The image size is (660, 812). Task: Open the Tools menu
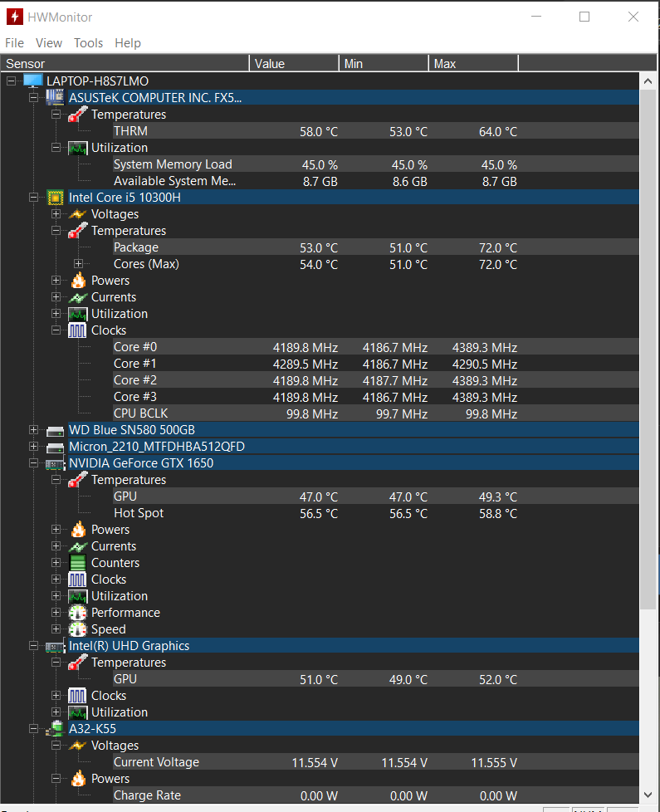click(x=88, y=43)
